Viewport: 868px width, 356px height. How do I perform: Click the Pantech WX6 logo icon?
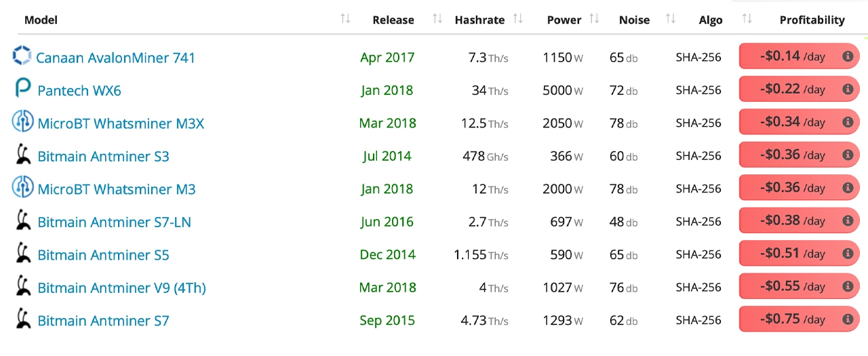[x=22, y=90]
